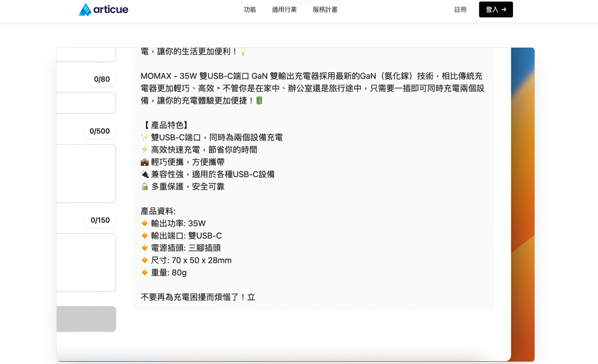Click the lightning bolt emoji
Screen dimensions: 598x364
(144, 150)
